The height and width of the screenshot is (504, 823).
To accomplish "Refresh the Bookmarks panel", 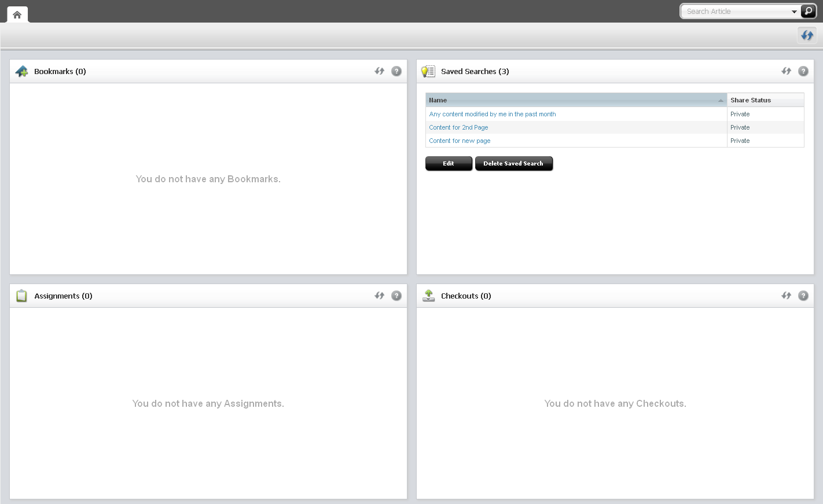I will (x=380, y=71).
